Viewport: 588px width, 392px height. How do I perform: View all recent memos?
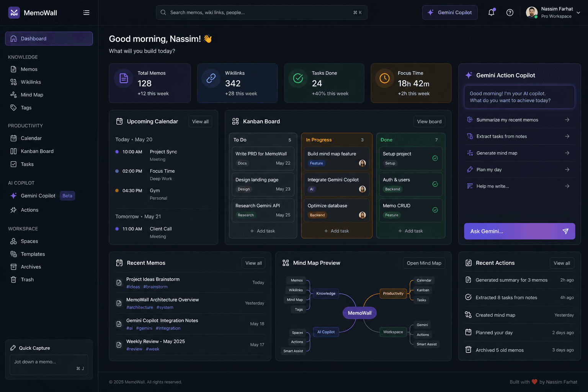point(253,263)
